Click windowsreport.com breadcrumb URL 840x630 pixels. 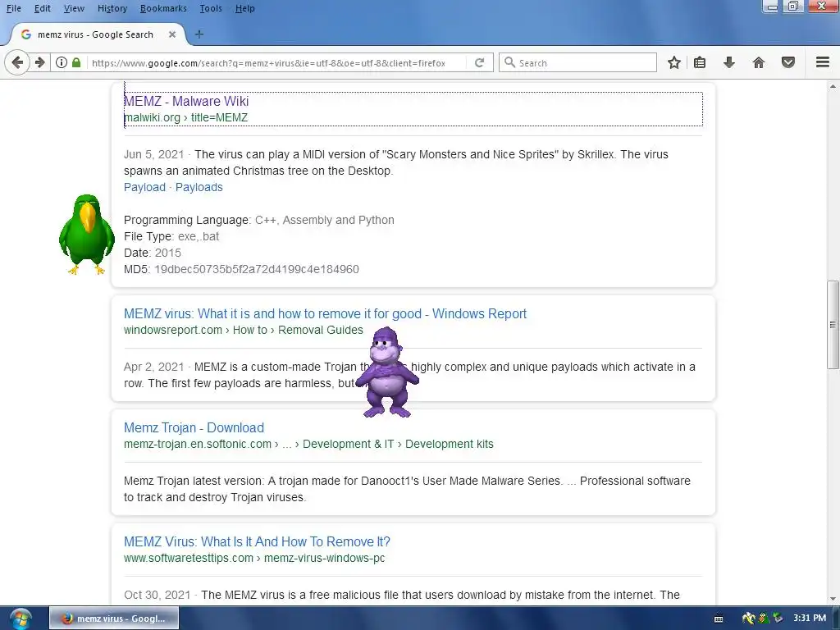point(243,330)
